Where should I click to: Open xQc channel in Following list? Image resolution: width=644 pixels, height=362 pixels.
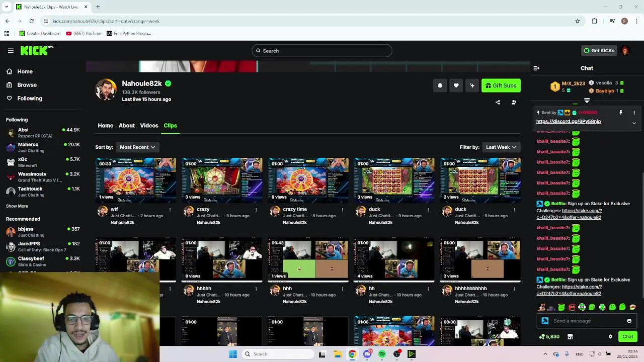click(x=43, y=162)
